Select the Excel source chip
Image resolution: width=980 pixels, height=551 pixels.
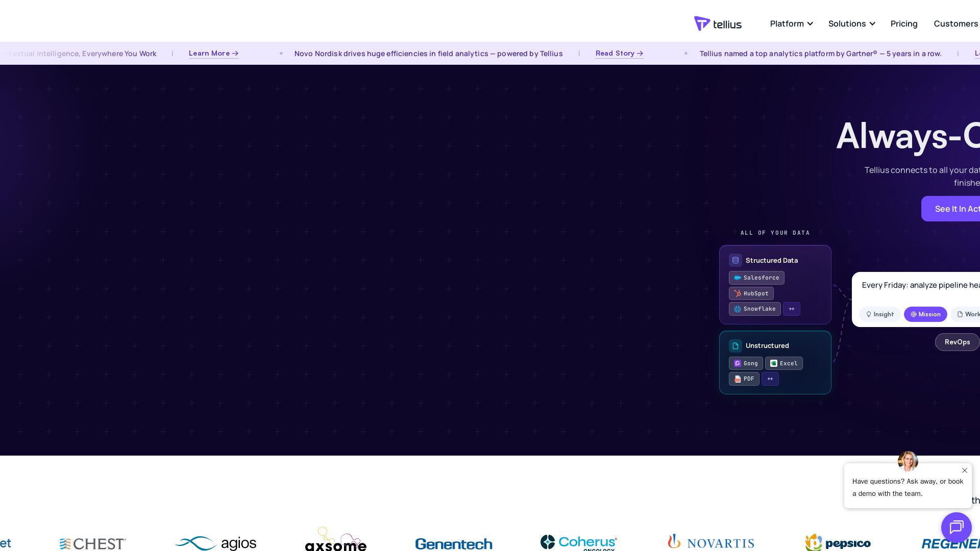[784, 363]
